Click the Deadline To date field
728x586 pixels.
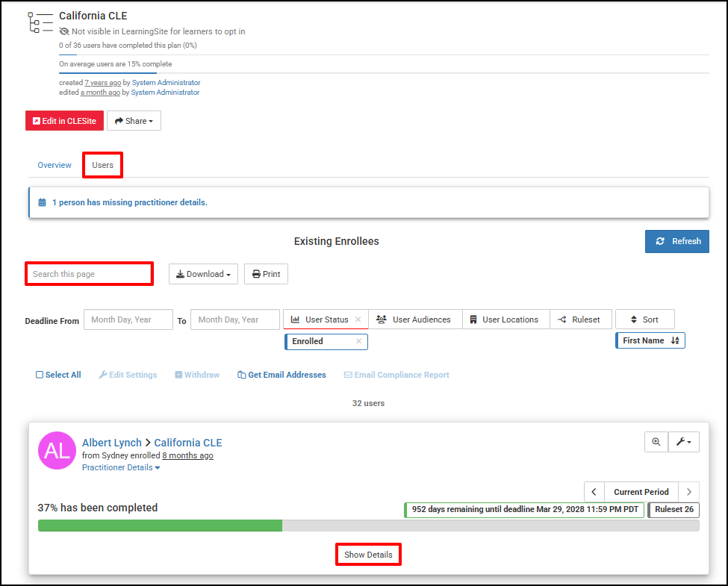coord(235,320)
